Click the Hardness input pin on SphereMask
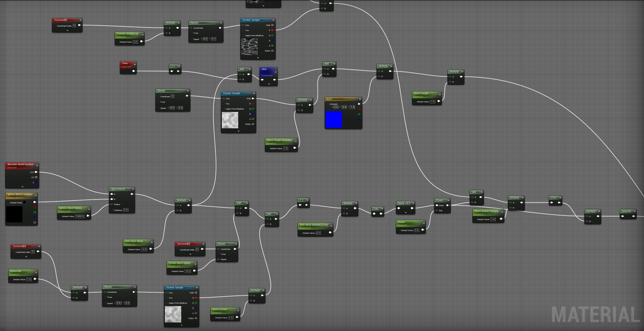The height and width of the screenshot is (331, 644). coord(112,210)
